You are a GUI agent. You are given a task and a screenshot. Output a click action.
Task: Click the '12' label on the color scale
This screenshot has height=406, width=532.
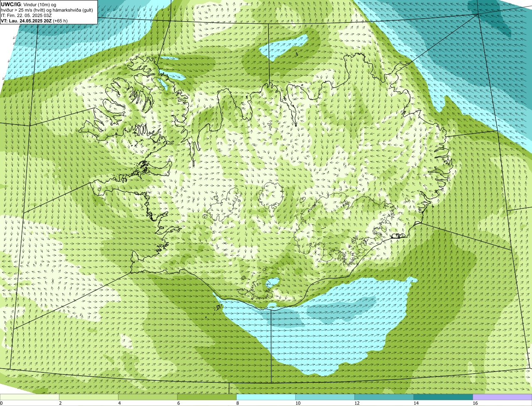(x=357, y=403)
